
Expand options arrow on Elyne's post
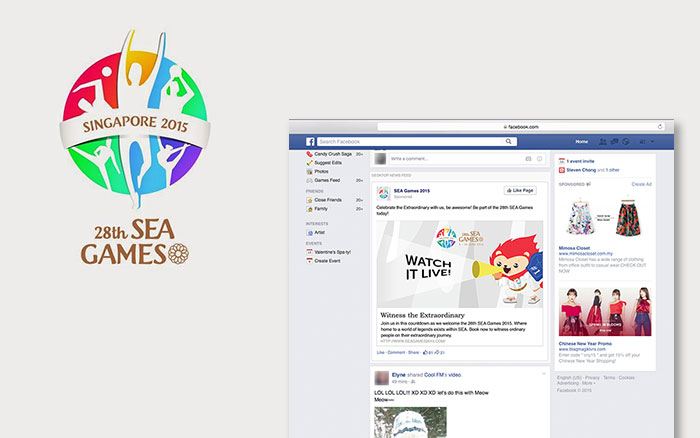click(x=543, y=373)
